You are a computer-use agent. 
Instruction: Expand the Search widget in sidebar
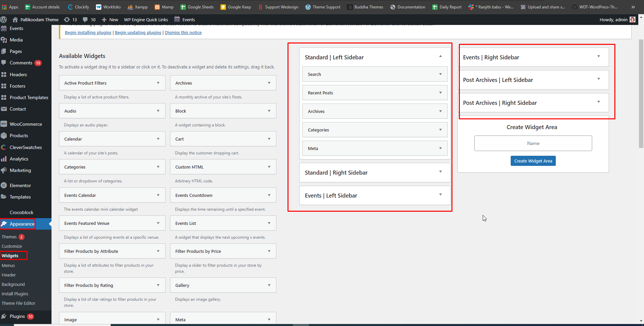[440, 74]
